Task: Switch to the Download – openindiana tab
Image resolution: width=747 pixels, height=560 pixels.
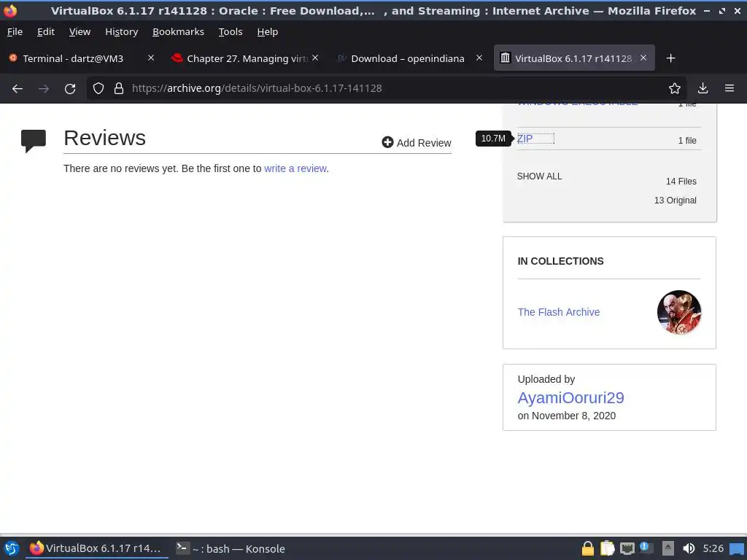Action: (407, 58)
